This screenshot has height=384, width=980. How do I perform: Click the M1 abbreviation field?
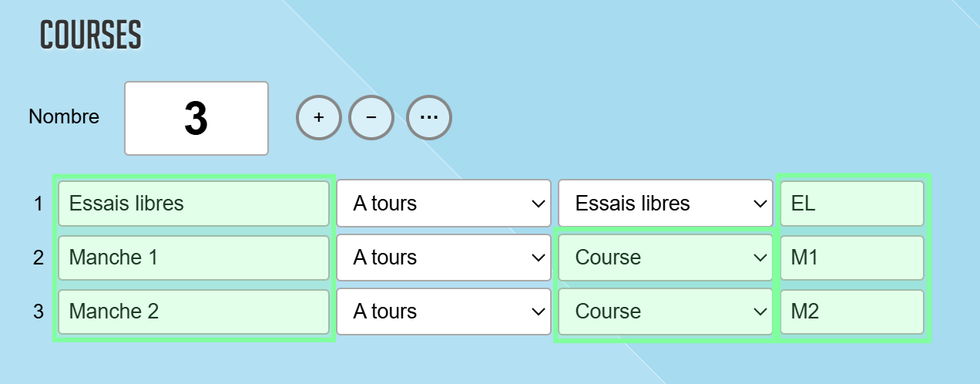pyautogui.click(x=851, y=258)
